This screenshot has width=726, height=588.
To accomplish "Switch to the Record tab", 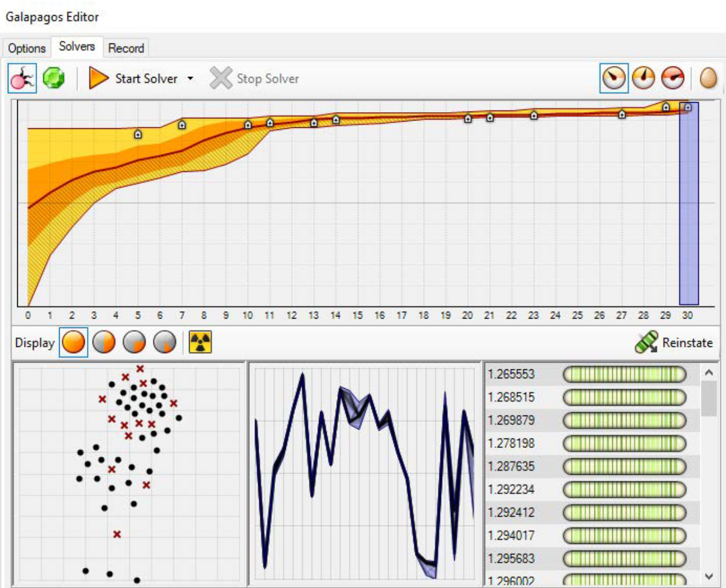I will coord(126,48).
